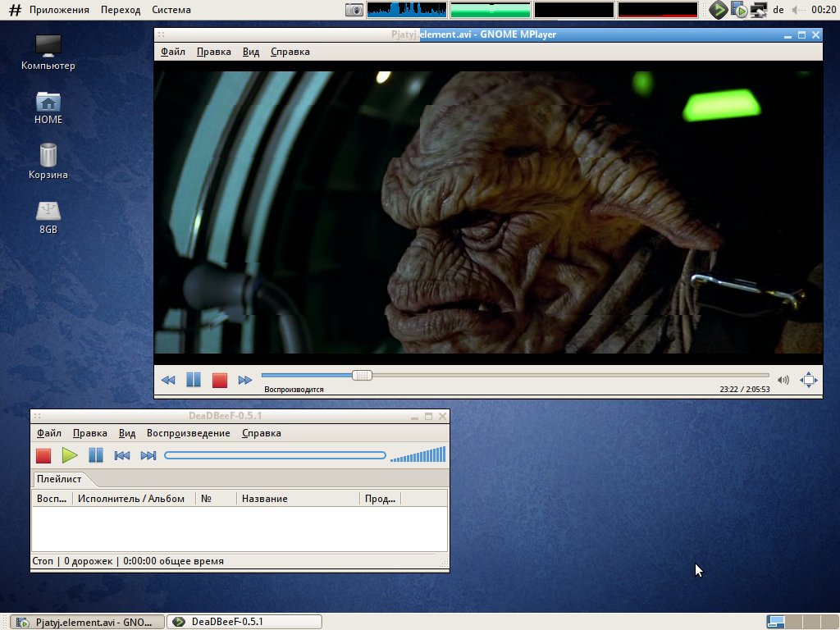Click the Прод... column header
The width and height of the screenshot is (840, 630).
[380, 499]
